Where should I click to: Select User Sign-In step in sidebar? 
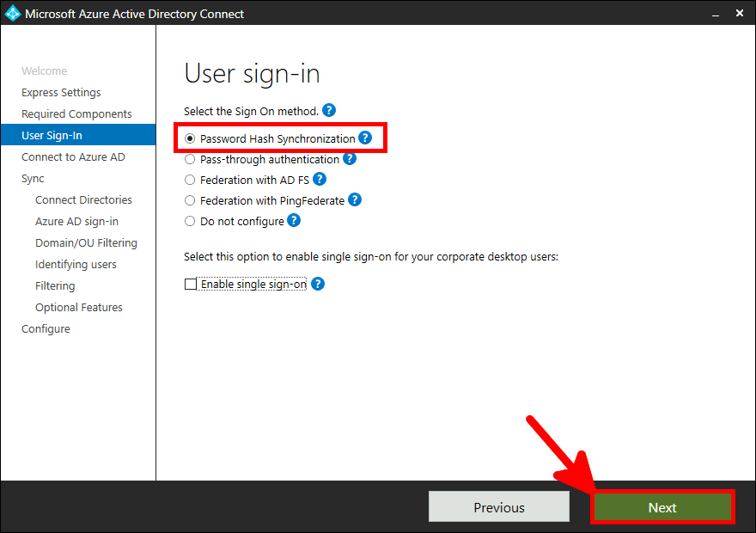tap(78, 135)
